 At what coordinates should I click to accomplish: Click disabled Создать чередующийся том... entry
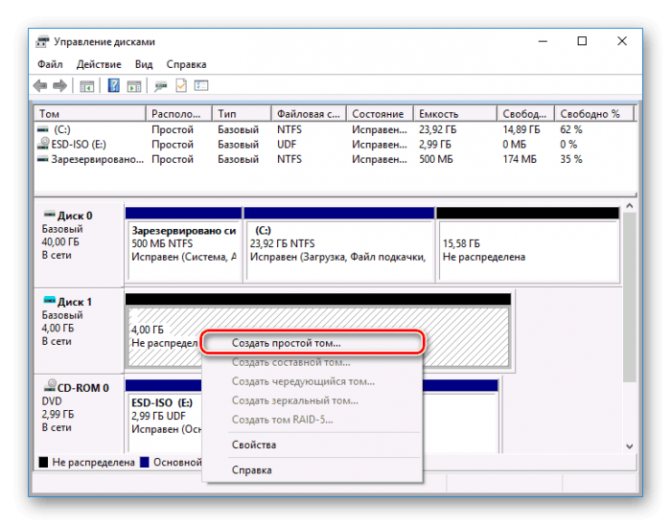click(312, 381)
